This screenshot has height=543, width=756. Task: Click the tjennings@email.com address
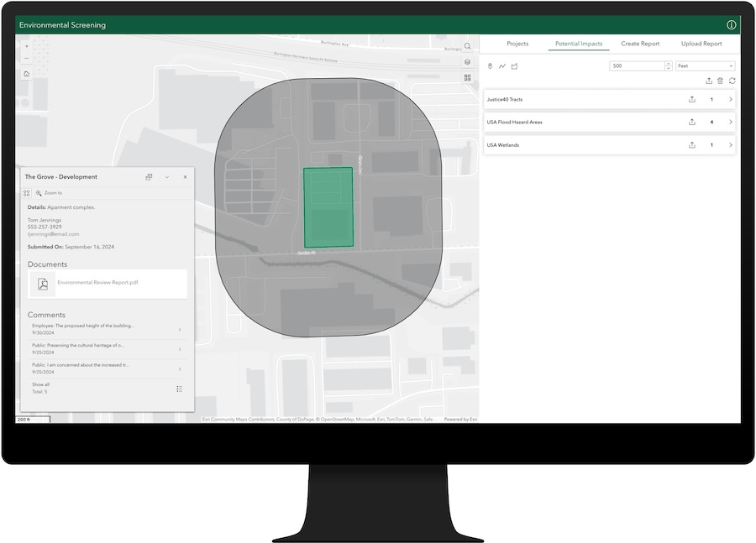point(53,234)
